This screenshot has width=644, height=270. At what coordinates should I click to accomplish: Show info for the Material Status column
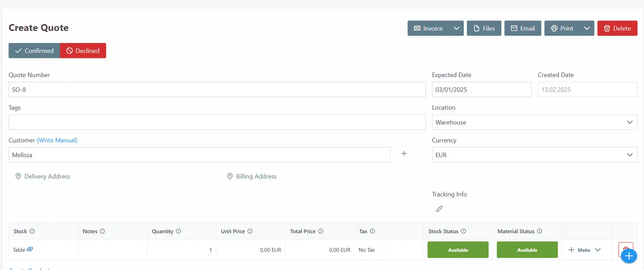[x=540, y=231]
